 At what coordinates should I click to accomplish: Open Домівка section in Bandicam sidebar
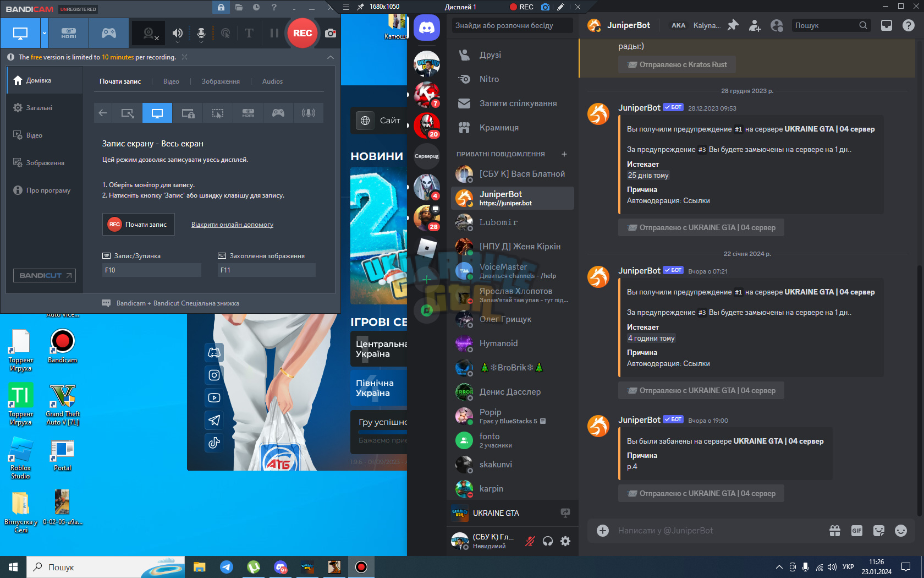tap(45, 80)
